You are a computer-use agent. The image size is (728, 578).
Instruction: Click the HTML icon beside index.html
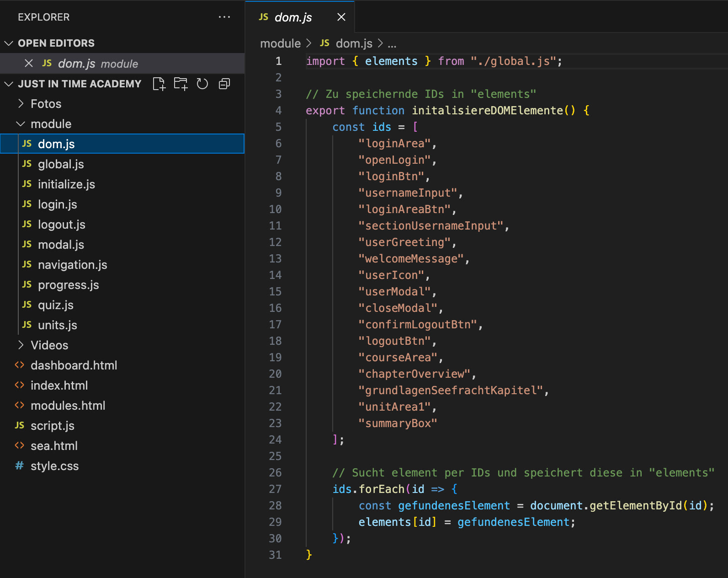click(20, 385)
